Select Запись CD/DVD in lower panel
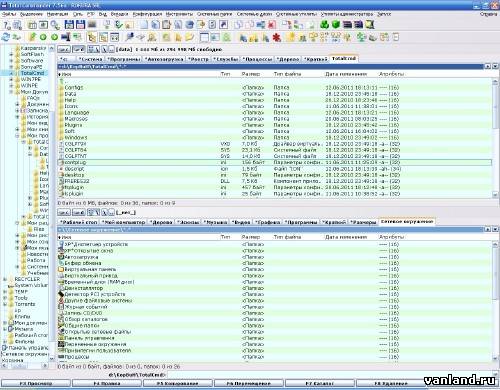The width and height of the screenshot is (500, 390). pos(275,313)
